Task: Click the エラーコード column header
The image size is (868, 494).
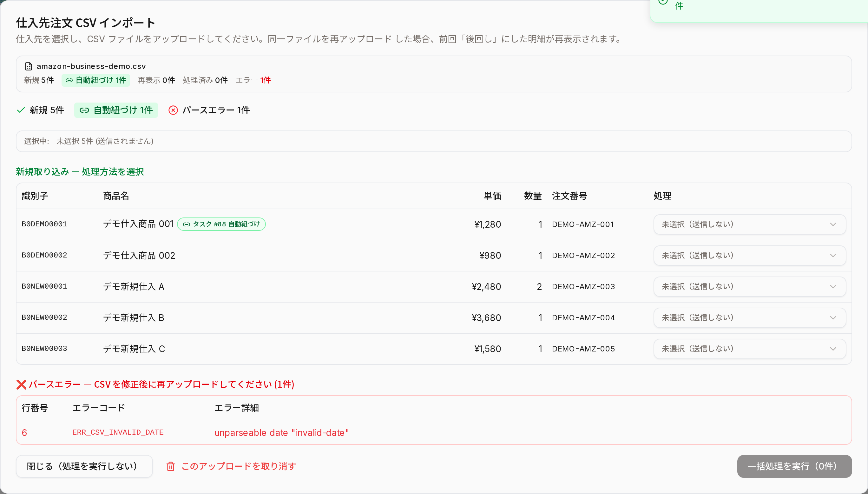Action: coord(99,408)
